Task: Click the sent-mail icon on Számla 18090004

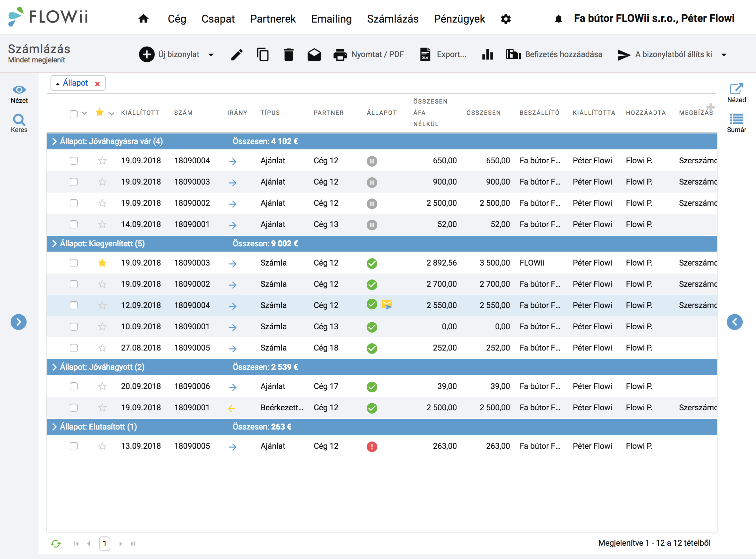Action: pos(387,305)
